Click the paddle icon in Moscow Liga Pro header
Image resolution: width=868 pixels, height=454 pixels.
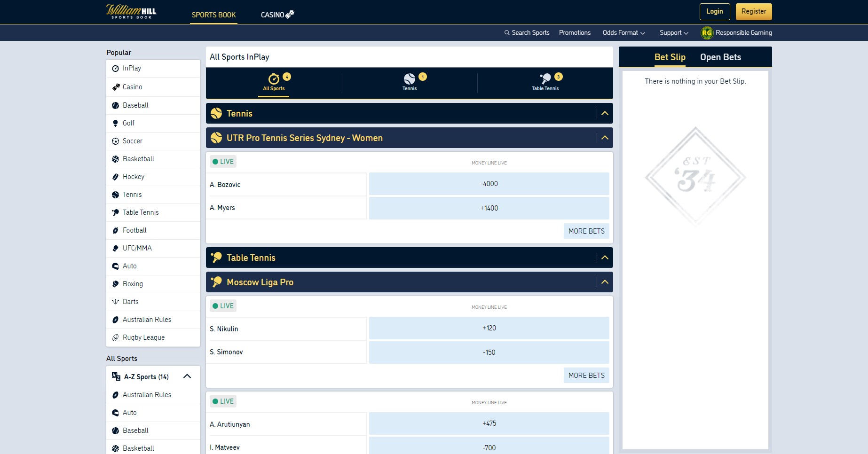click(x=216, y=282)
